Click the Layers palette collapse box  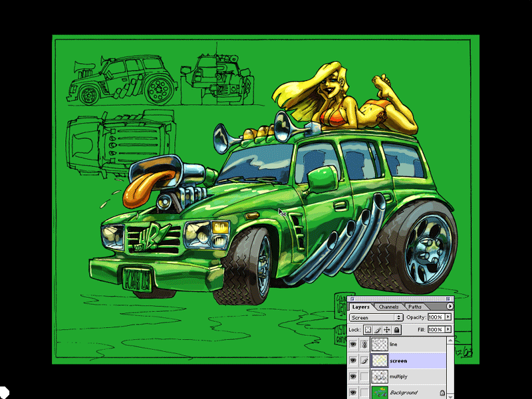[448, 299]
